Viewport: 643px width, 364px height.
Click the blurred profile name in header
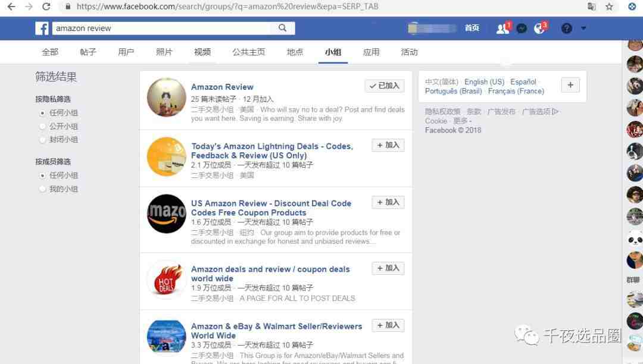pyautogui.click(x=432, y=29)
